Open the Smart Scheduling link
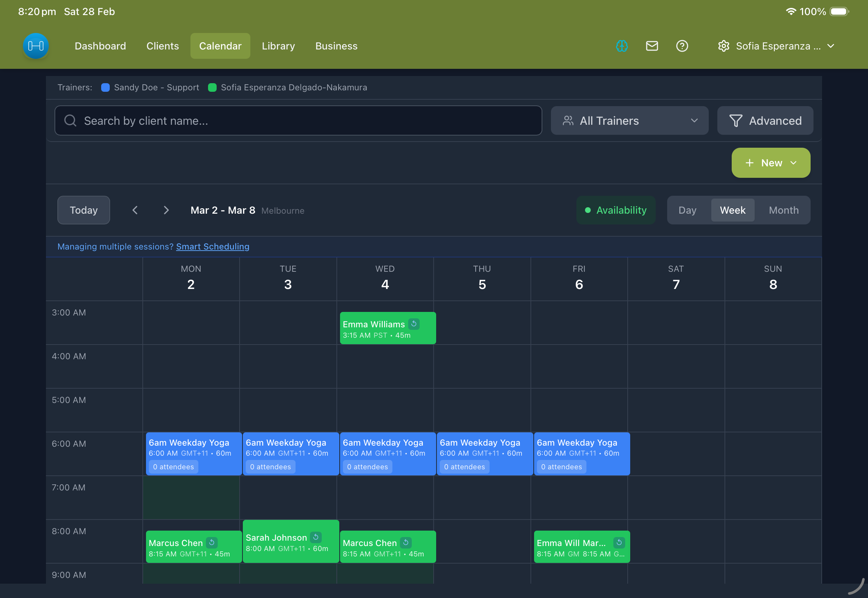868x598 pixels. pos(212,247)
